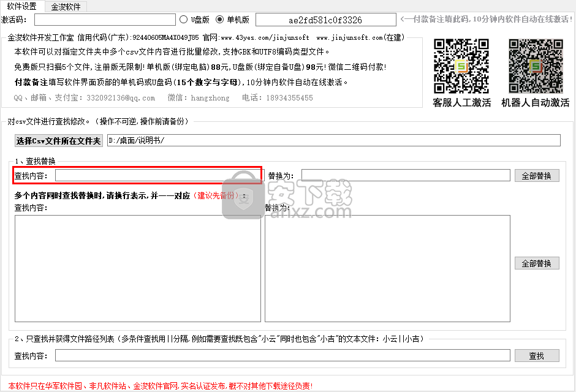Click the 全部替换 button beside the multi-line areas
The height and width of the screenshot is (392, 576).
537,263
